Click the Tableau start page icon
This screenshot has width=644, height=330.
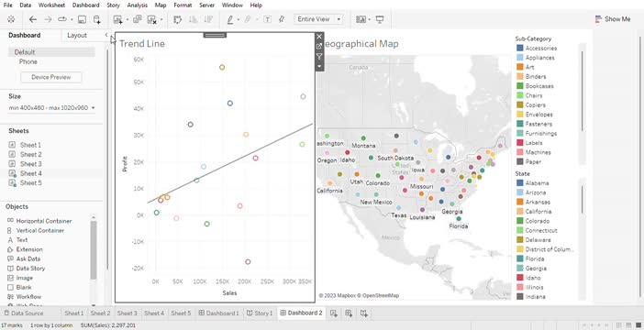click(11, 19)
